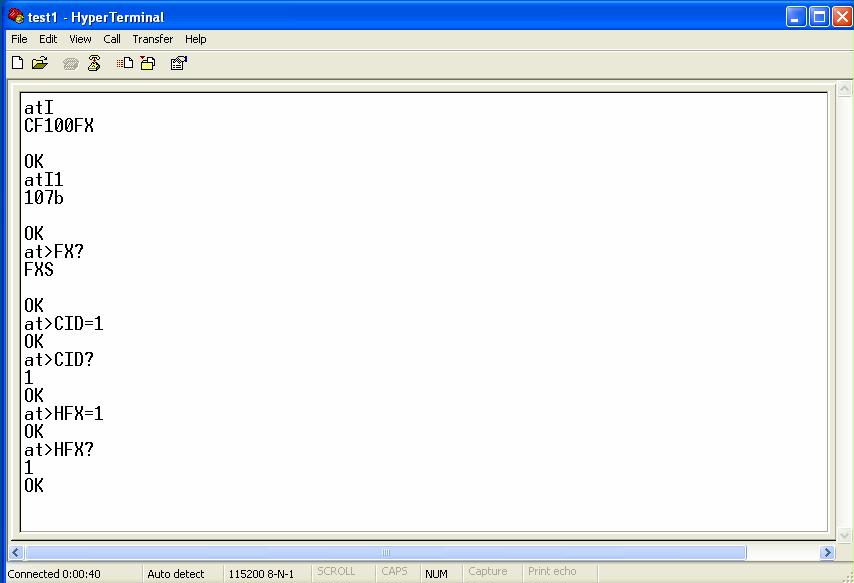This screenshot has height=583, width=854.
Task: Open the Help menu
Action: (x=196, y=39)
